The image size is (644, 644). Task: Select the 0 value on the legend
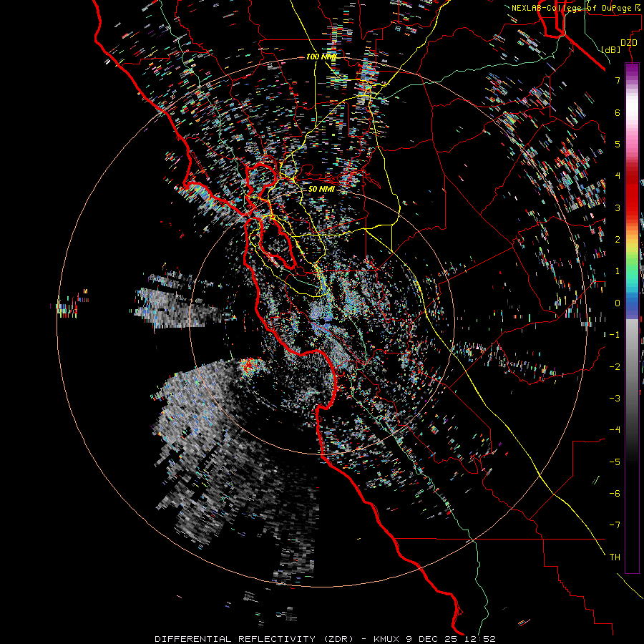618,303
